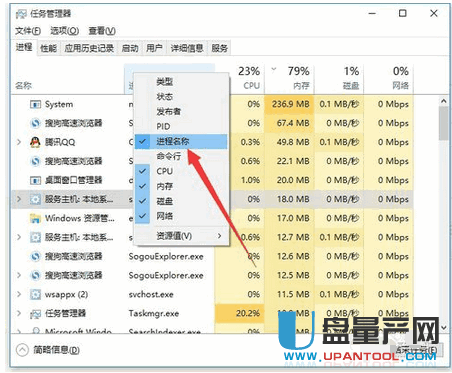This screenshot has height=373, width=452.
Task: Click the svchost.exe cell in the wsappx row
Action: (151, 295)
